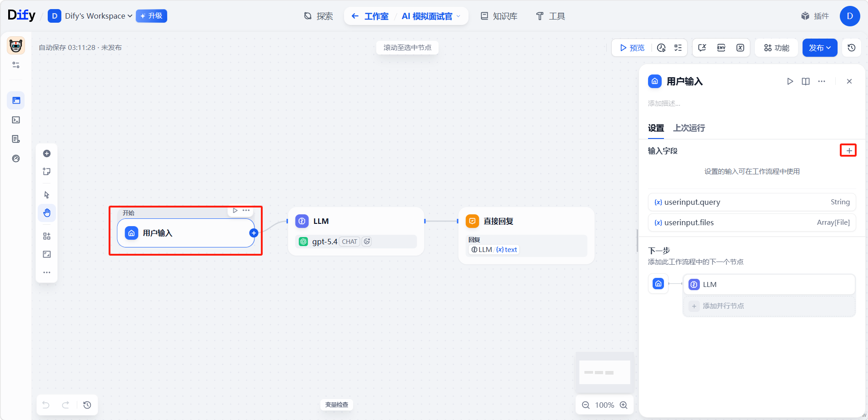The image size is (868, 420).
Task: Switch to the 上次运行 tab
Action: (x=689, y=128)
